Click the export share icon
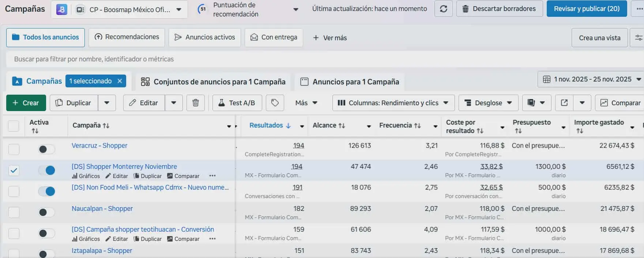This screenshot has height=258, width=644. pos(564,103)
